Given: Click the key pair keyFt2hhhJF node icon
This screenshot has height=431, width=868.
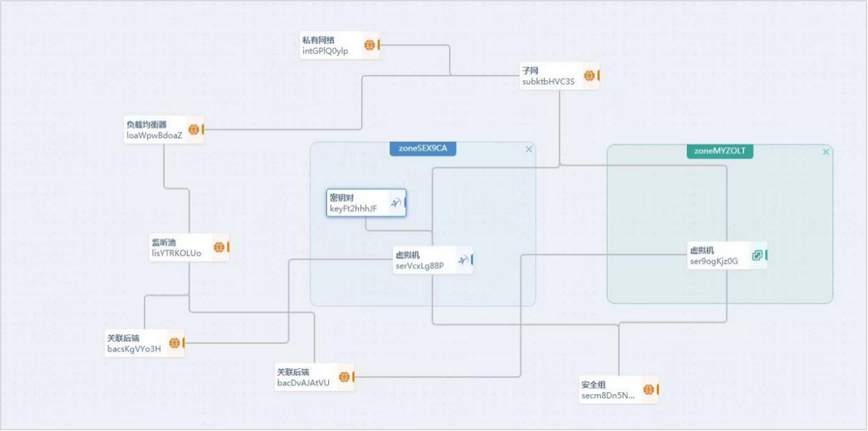Looking at the screenshot, I should (395, 203).
